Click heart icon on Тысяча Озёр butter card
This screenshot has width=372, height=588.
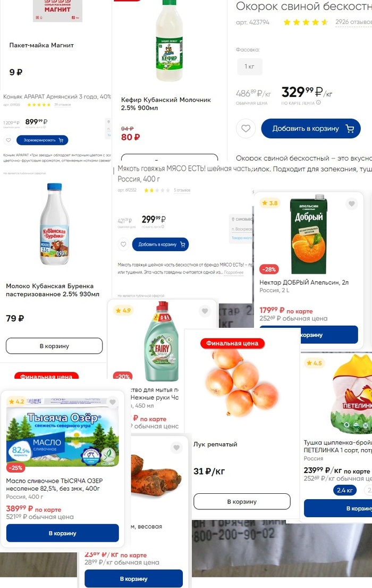click(112, 402)
